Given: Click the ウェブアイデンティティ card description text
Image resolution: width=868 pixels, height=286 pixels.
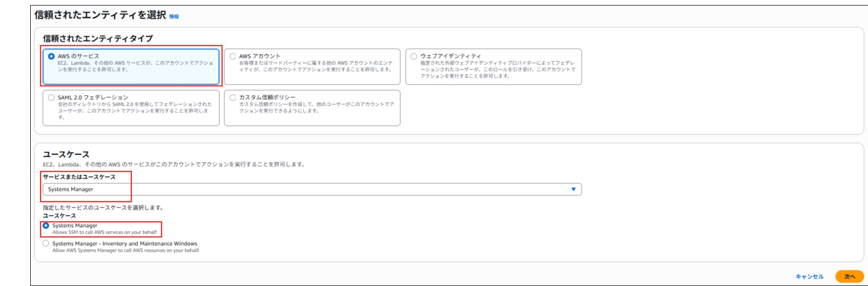Looking at the screenshot, I should pos(498,69).
